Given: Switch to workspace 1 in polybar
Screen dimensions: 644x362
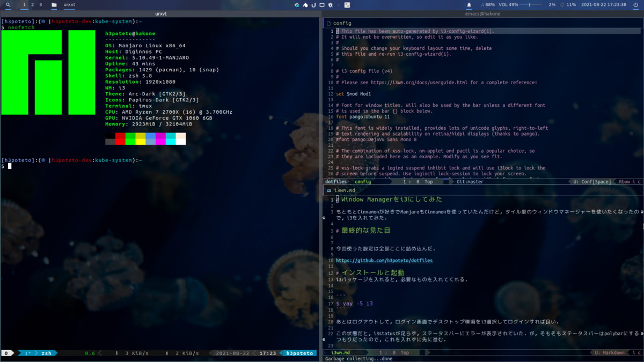Looking at the screenshot, I should (x=24, y=5).
